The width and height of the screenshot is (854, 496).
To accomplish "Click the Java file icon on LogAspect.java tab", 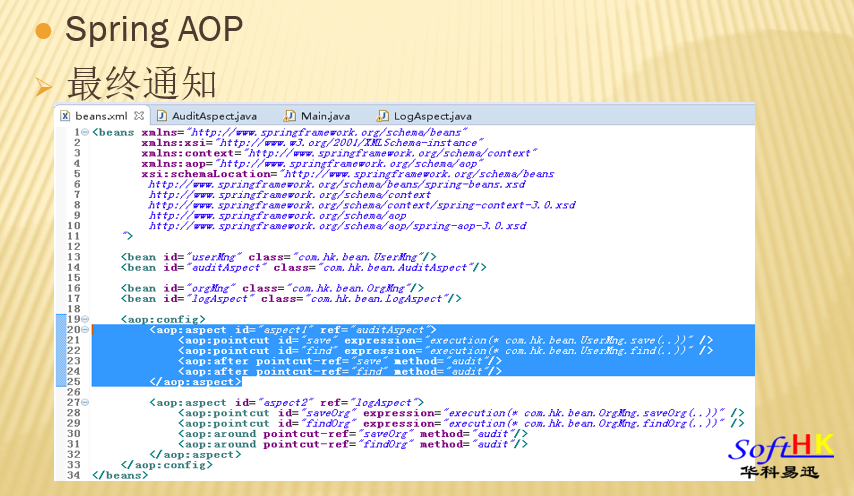I will 383,115.
